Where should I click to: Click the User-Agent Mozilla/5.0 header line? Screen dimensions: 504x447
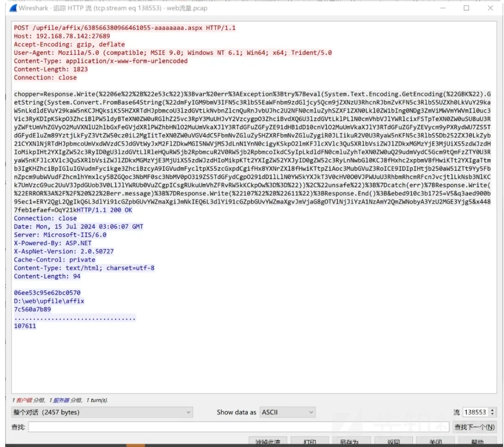click(173, 53)
